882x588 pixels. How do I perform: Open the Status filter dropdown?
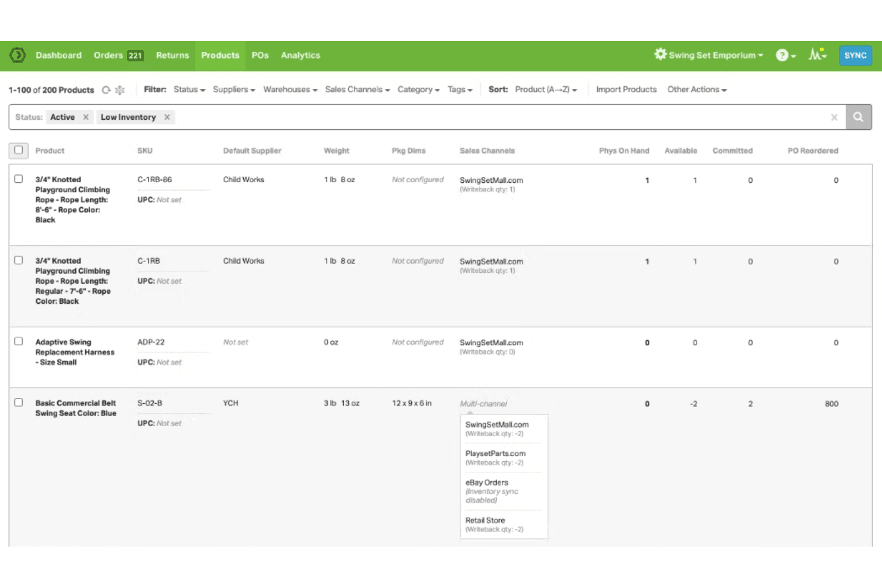(190, 89)
